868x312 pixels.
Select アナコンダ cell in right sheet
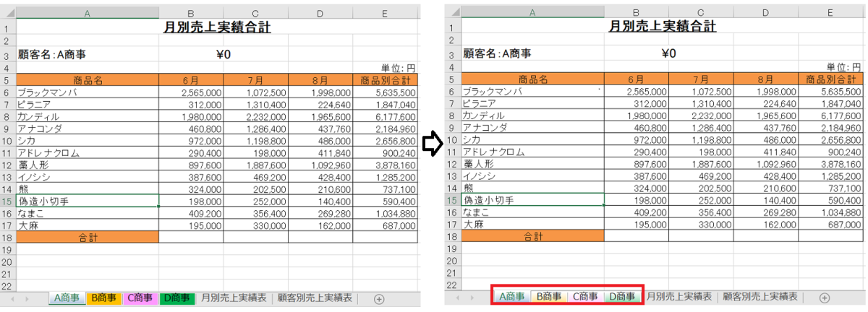532,127
